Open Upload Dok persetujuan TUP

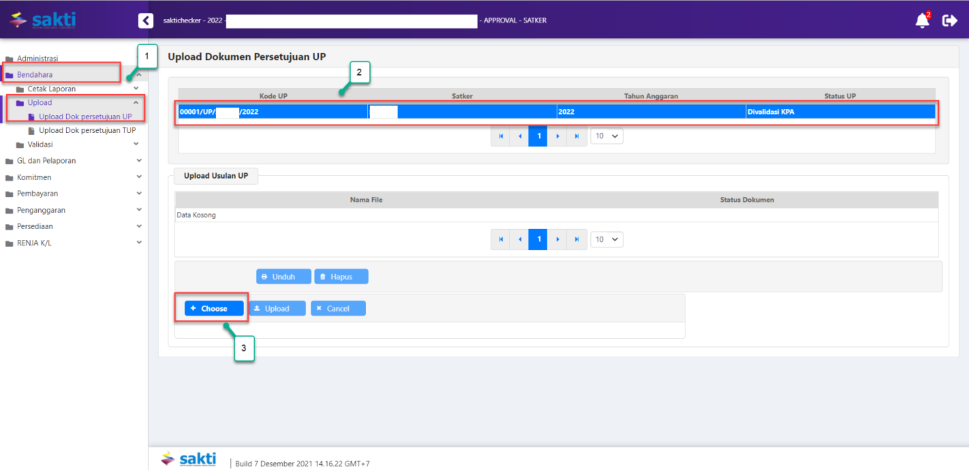pos(86,131)
